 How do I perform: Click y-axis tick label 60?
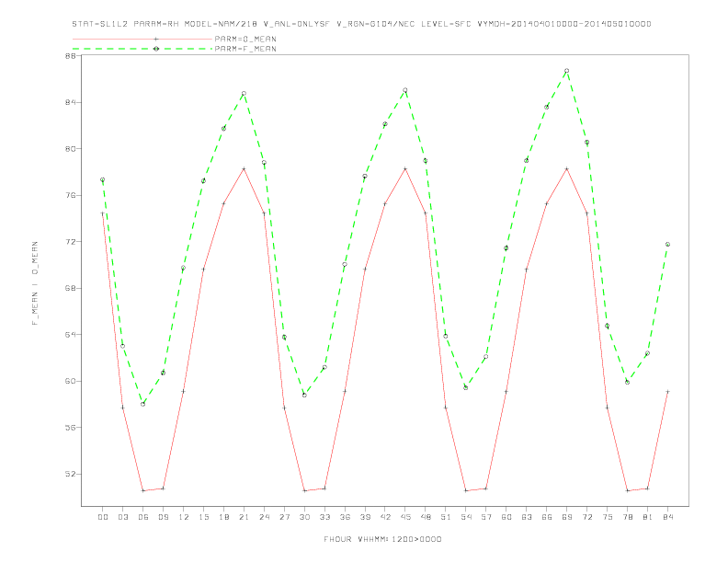click(71, 381)
